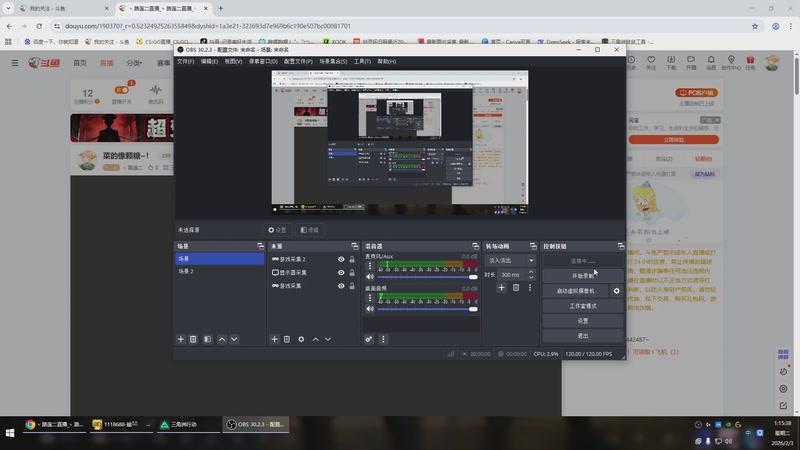Mute the 桌面音频 audio channel

(370, 309)
